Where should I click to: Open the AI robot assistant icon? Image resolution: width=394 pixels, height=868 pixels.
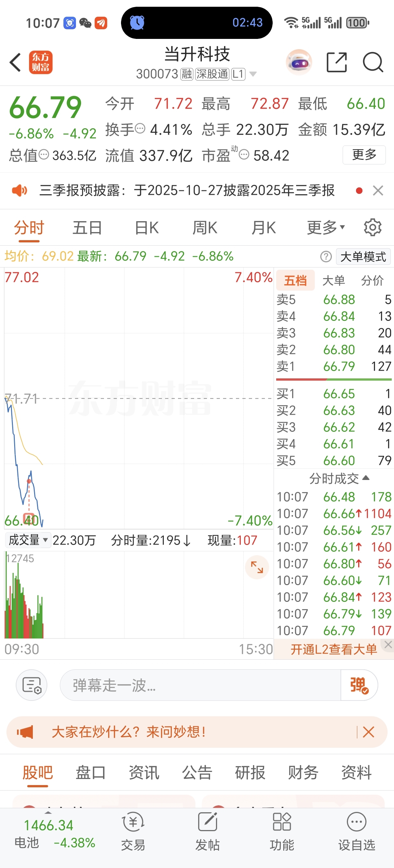tap(299, 62)
